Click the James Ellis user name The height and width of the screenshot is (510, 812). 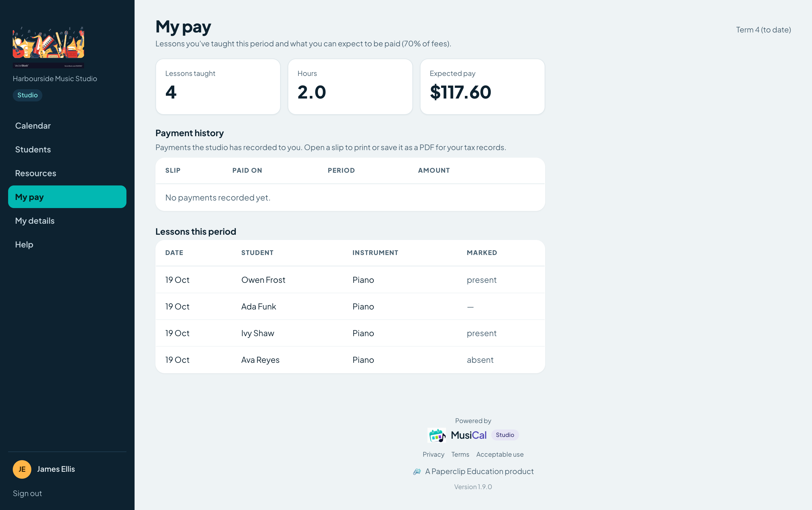click(56, 469)
